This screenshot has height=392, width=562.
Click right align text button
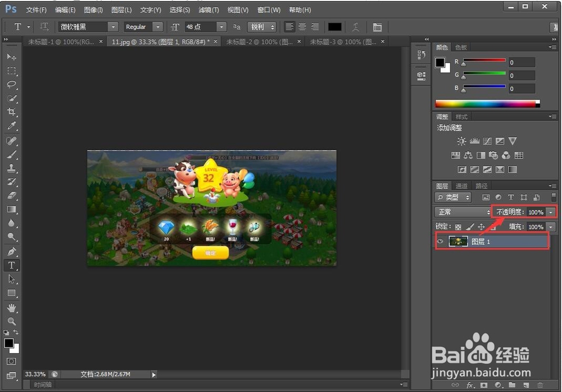point(315,27)
